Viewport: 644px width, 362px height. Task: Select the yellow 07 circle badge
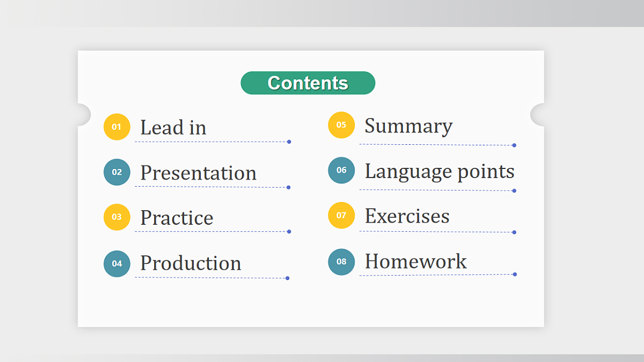click(341, 215)
